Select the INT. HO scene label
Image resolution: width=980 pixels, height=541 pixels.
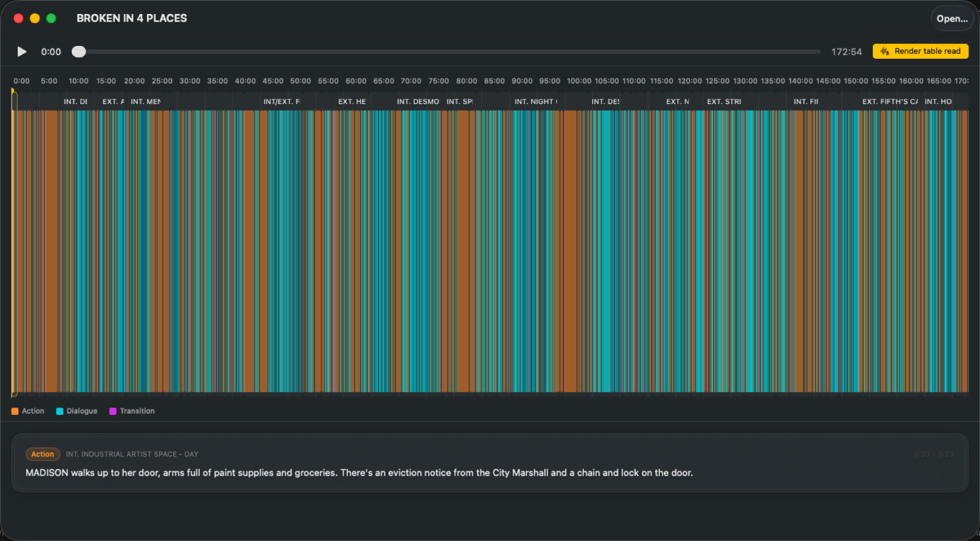[x=938, y=102]
